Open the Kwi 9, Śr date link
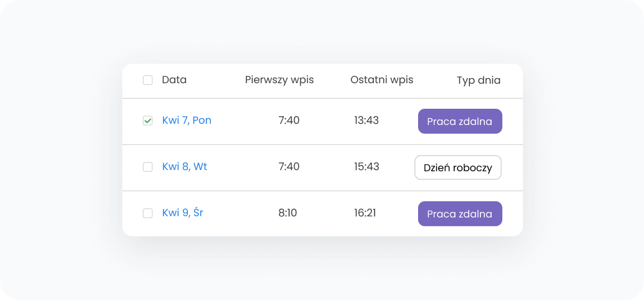This screenshot has width=644, height=300. [182, 213]
